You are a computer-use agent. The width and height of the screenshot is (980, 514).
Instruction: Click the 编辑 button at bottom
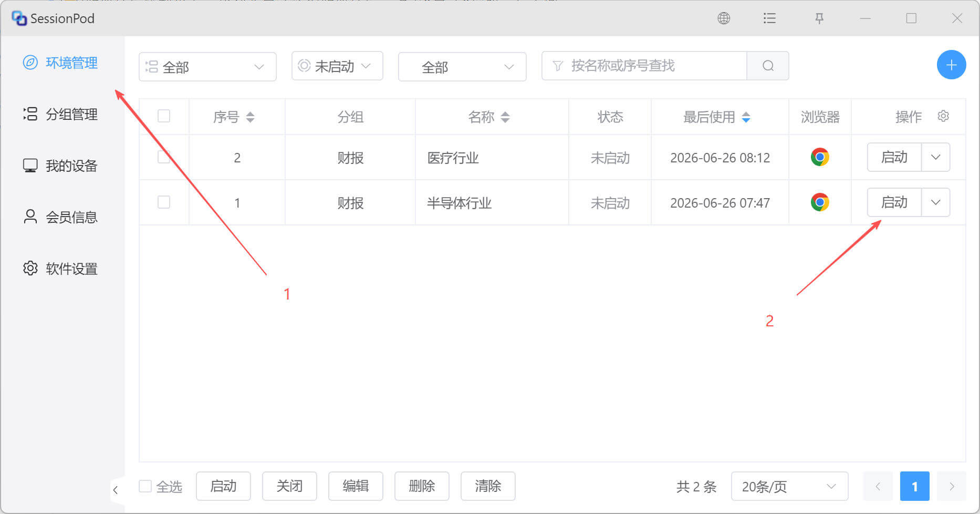coord(356,486)
